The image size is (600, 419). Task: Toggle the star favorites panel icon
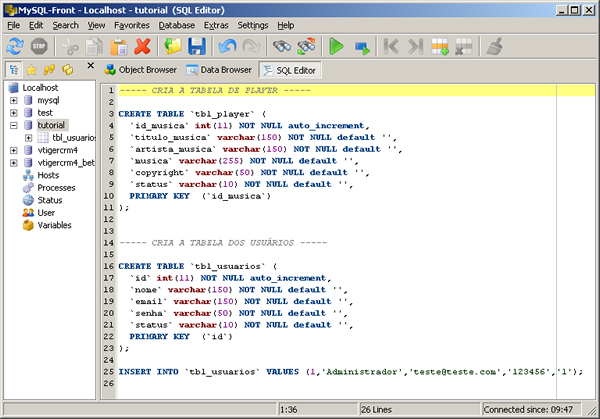(x=31, y=70)
